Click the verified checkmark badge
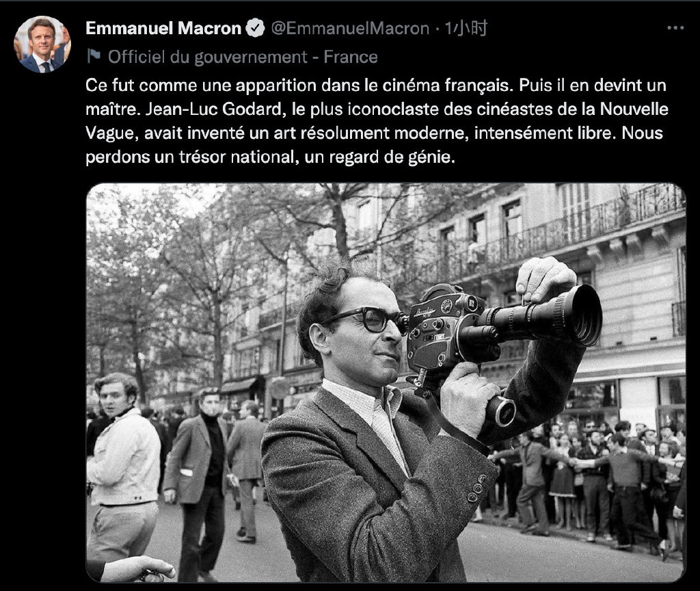The width and height of the screenshot is (700, 591). pos(256,28)
